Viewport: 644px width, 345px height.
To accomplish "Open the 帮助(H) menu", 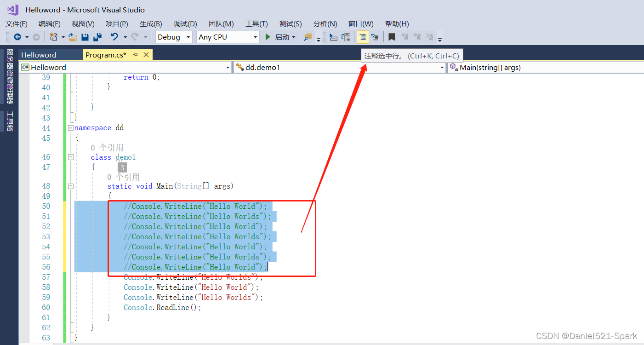I will (397, 24).
